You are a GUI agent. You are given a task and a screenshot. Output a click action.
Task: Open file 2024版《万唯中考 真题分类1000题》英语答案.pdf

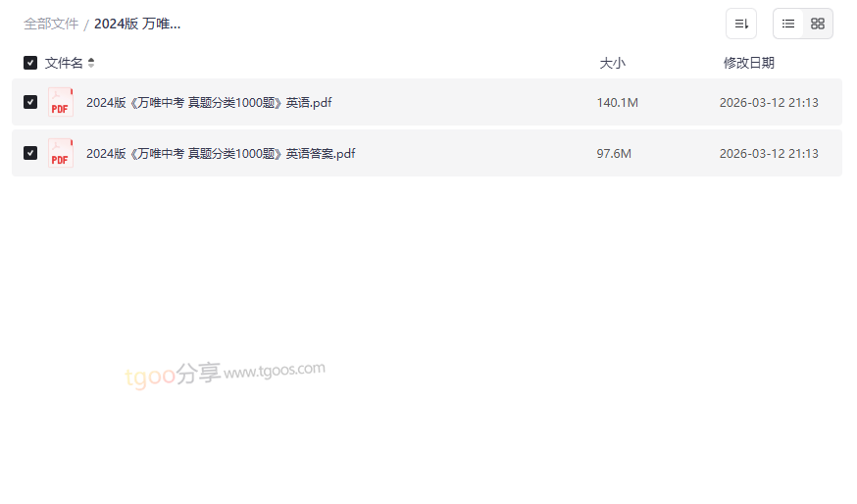click(221, 154)
